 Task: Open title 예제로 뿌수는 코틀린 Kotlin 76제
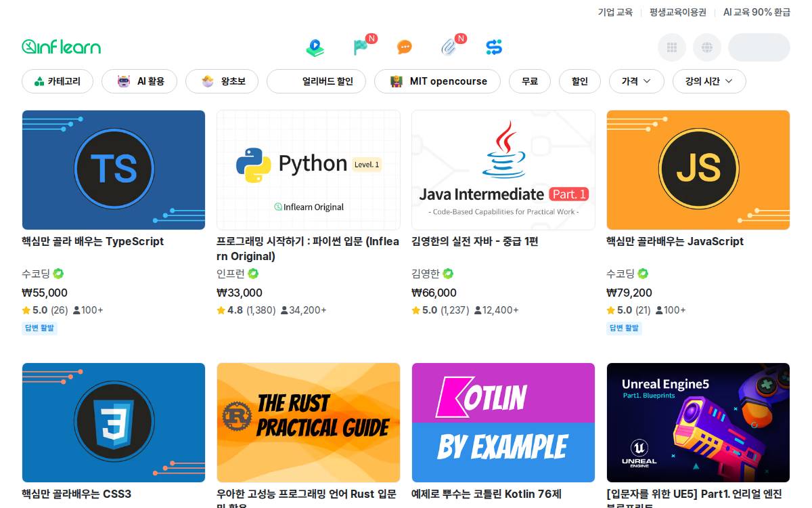[x=487, y=494]
